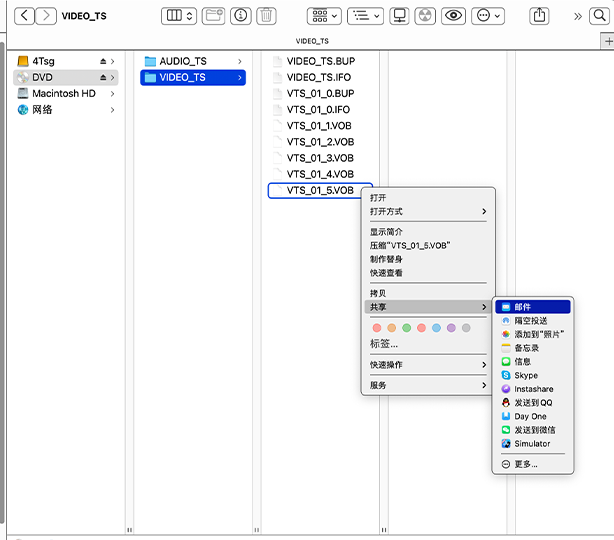The image size is (614, 540).
Task: Expand 服务 submenu
Action: [428, 385]
